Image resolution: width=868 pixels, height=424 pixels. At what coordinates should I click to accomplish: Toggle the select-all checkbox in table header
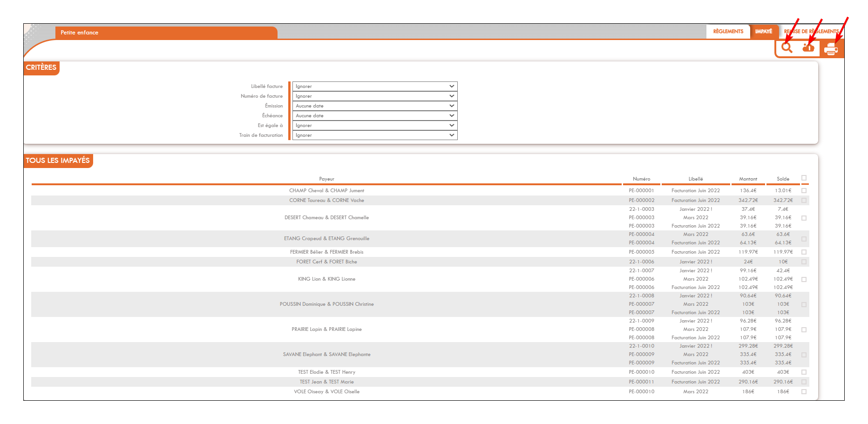[804, 178]
